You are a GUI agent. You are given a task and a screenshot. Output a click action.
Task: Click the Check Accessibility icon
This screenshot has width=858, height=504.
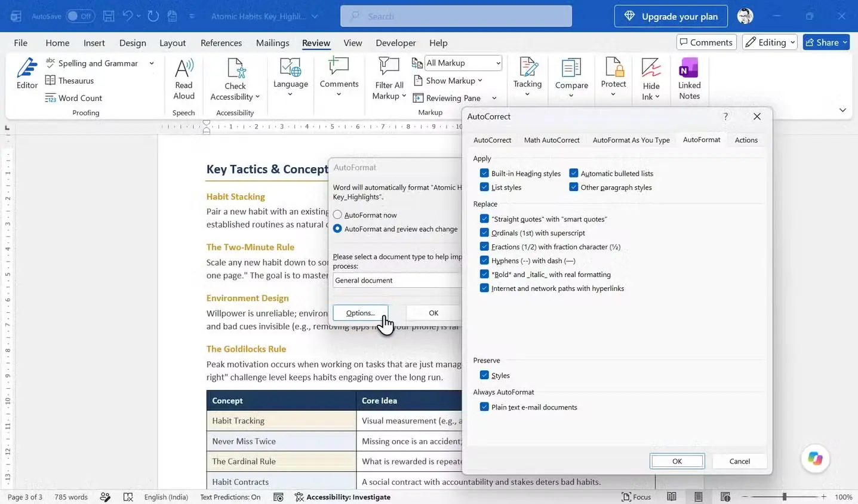[236, 68]
